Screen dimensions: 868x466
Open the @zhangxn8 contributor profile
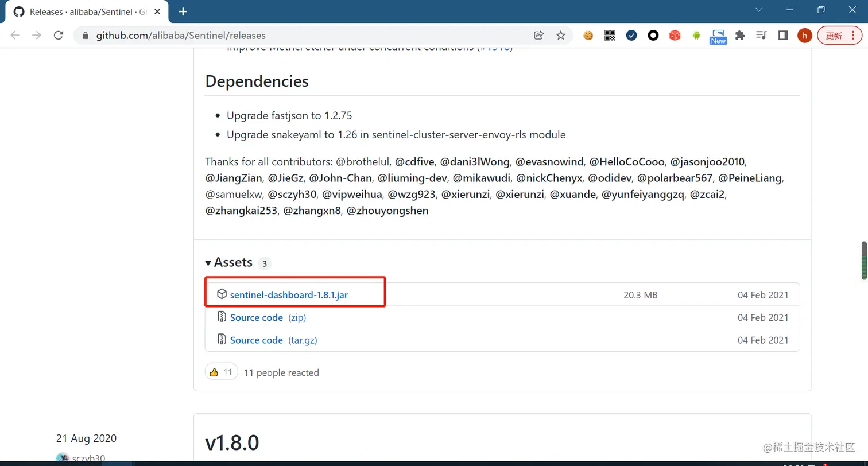pos(312,210)
